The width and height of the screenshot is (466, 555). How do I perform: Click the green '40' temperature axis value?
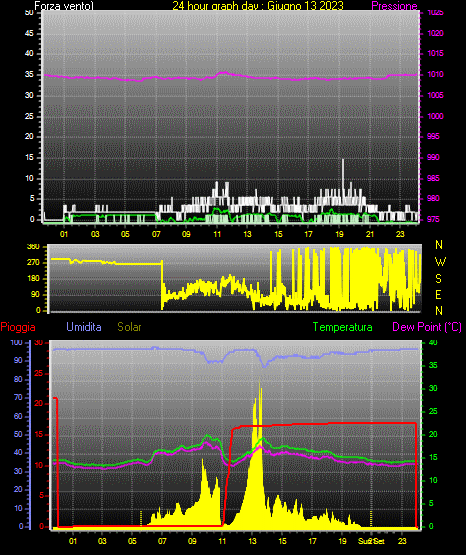click(433, 342)
